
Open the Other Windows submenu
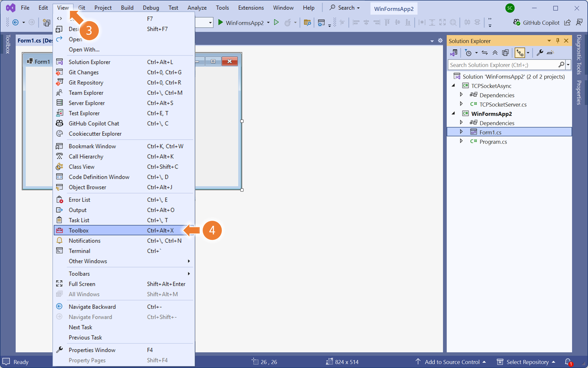[124, 261]
